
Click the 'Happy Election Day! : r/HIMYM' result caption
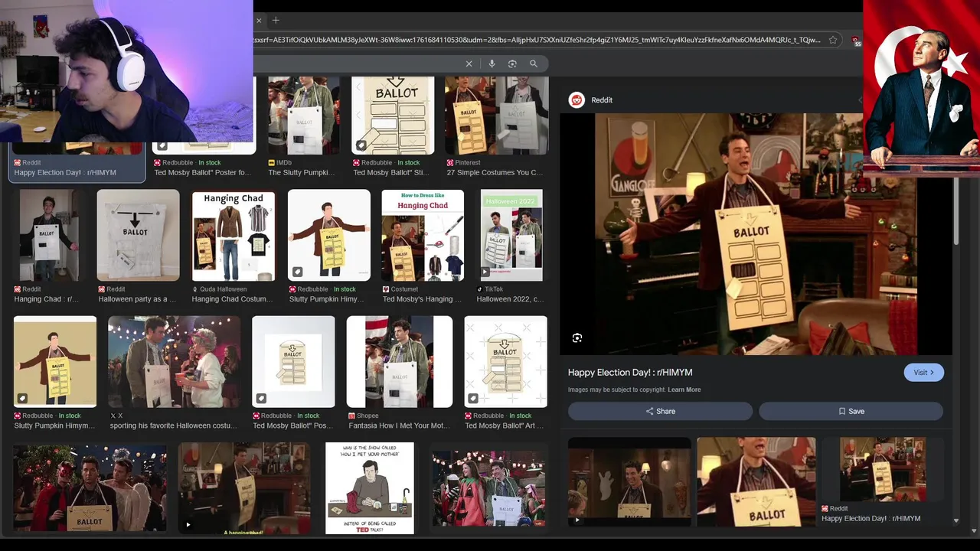(65, 173)
